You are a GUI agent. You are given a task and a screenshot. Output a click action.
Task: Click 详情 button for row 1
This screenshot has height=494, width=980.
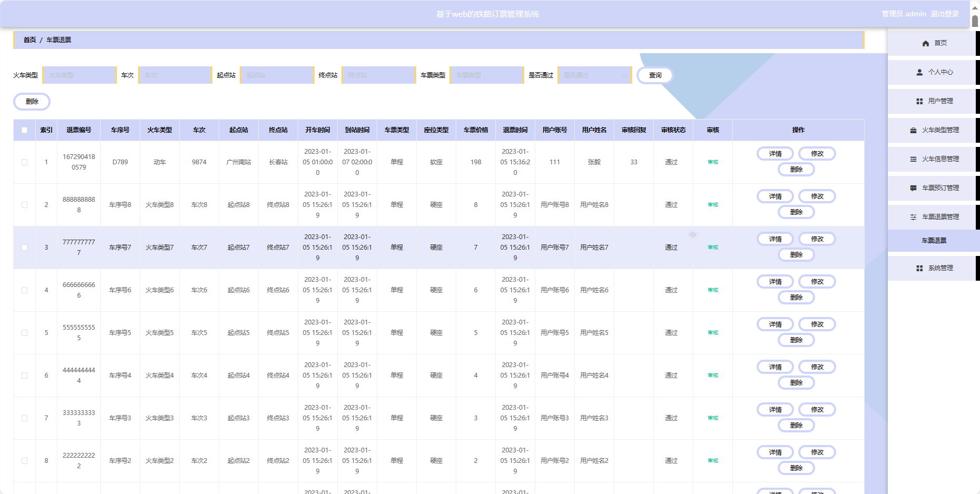pyautogui.click(x=775, y=154)
